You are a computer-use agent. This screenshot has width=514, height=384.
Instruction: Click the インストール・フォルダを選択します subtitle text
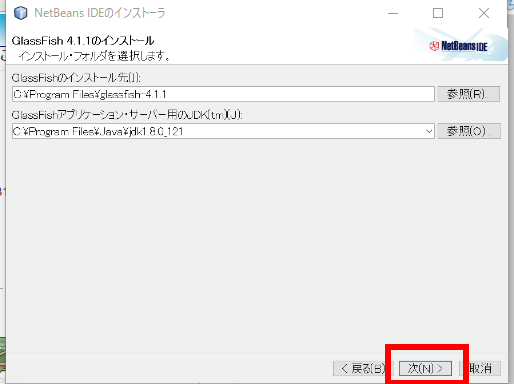pyautogui.click(x=94, y=56)
